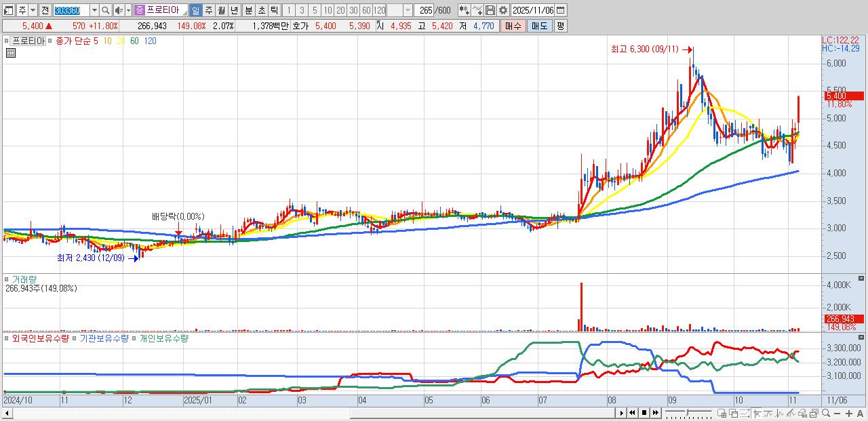Click the stop replay button
Screen dimensions: 868x421
point(644,413)
